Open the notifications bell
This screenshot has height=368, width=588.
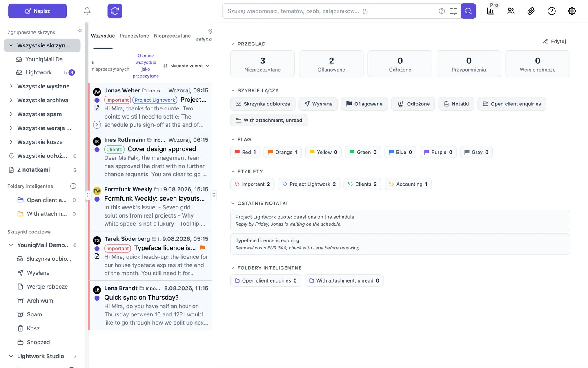pyautogui.click(x=87, y=11)
